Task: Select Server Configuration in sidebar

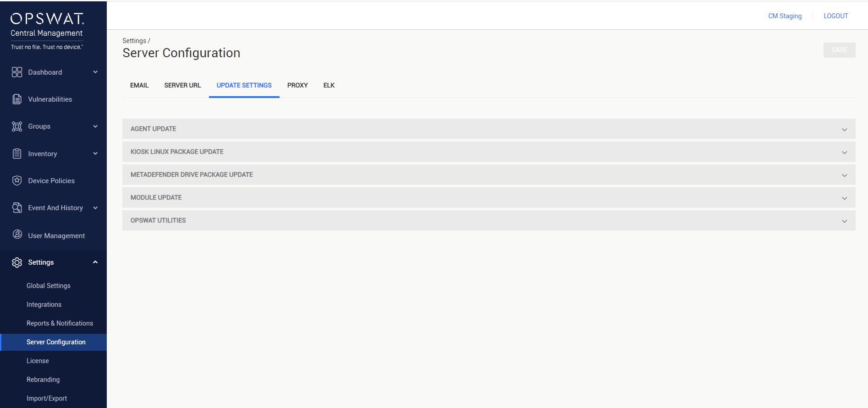Action: pyautogui.click(x=56, y=342)
